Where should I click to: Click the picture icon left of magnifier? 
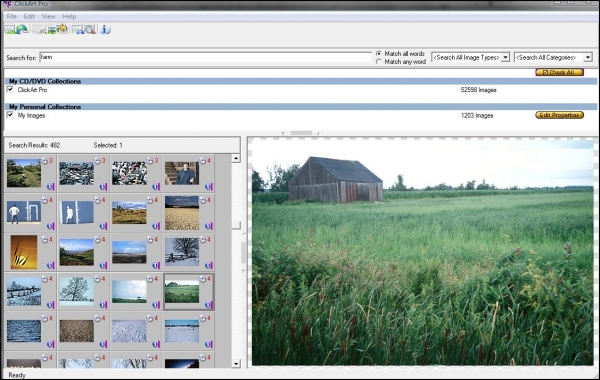[x=78, y=29]
